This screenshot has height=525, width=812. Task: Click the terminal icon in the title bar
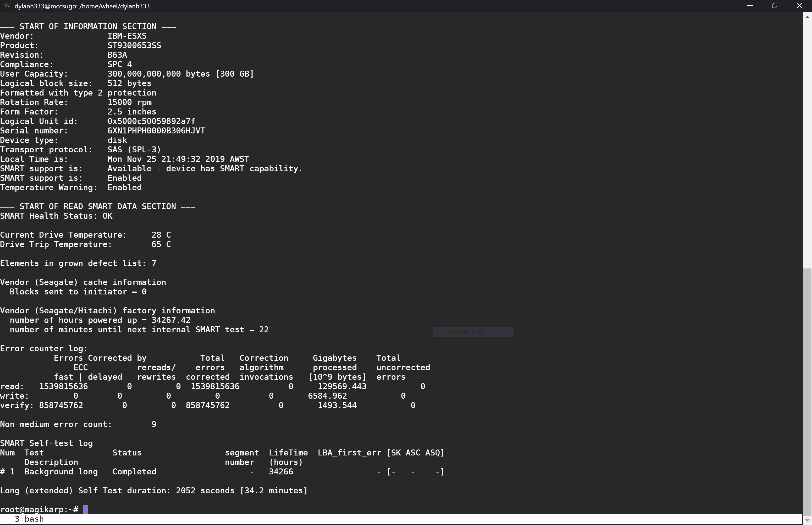pos(7,6)
